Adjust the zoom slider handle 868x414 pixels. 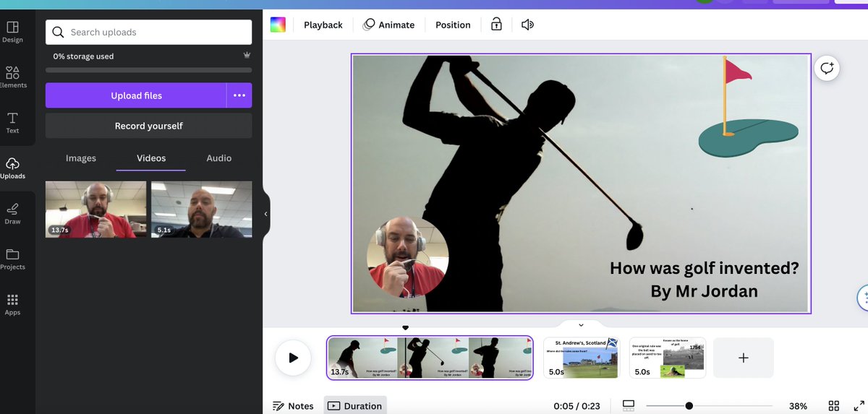pos(689,406)
